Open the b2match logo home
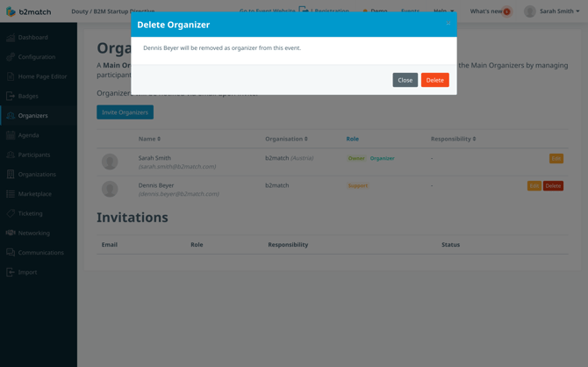The image size is (588, 367). click(x=28, y=11)
